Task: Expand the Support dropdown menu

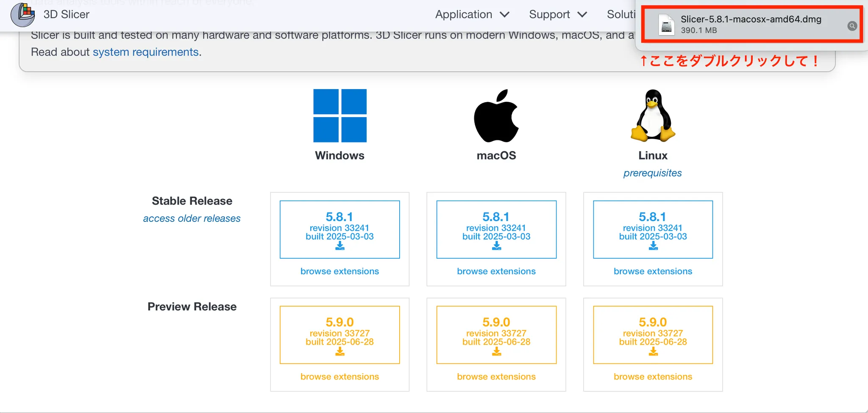Action: tap(558, 14)
